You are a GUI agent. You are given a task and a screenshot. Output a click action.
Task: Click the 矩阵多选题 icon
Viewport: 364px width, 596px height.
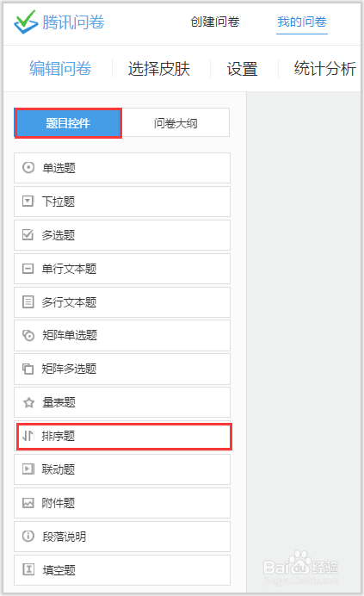(28, 369)
